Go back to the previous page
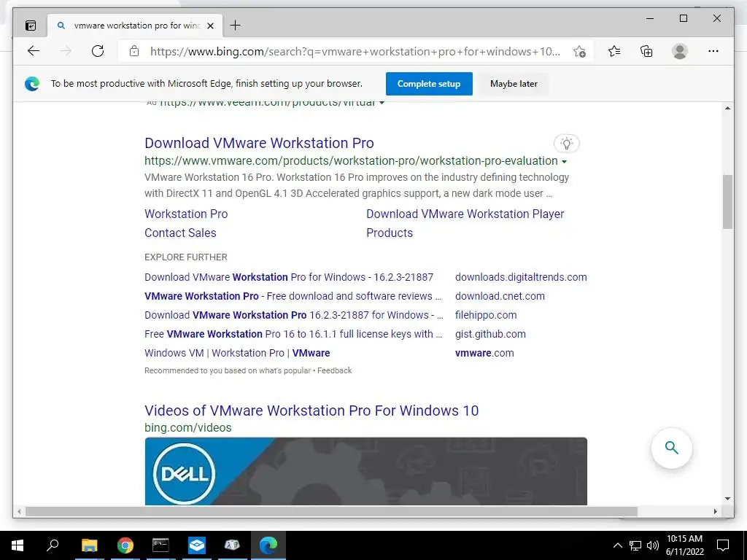Screen dimensions: 747x560 tap(34, 51)
